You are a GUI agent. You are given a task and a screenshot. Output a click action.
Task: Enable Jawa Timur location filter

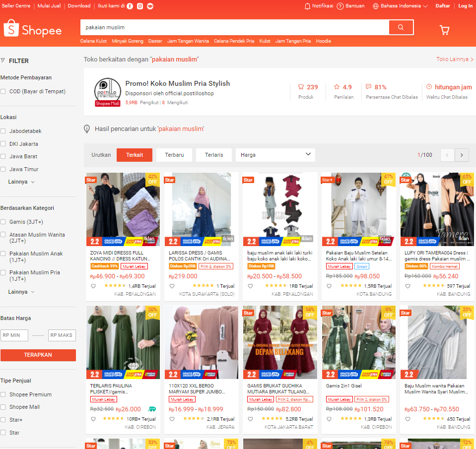tap(3, 169)
